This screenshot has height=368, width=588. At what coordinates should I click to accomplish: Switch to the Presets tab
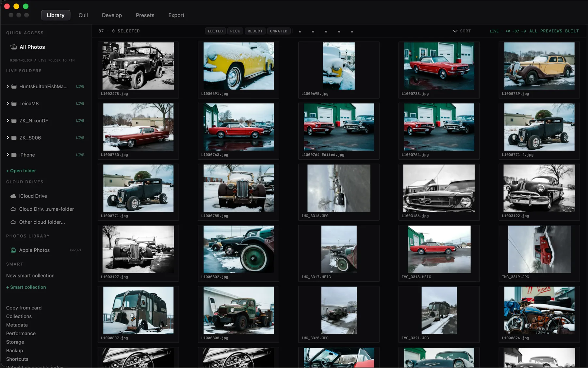point(145,15)
